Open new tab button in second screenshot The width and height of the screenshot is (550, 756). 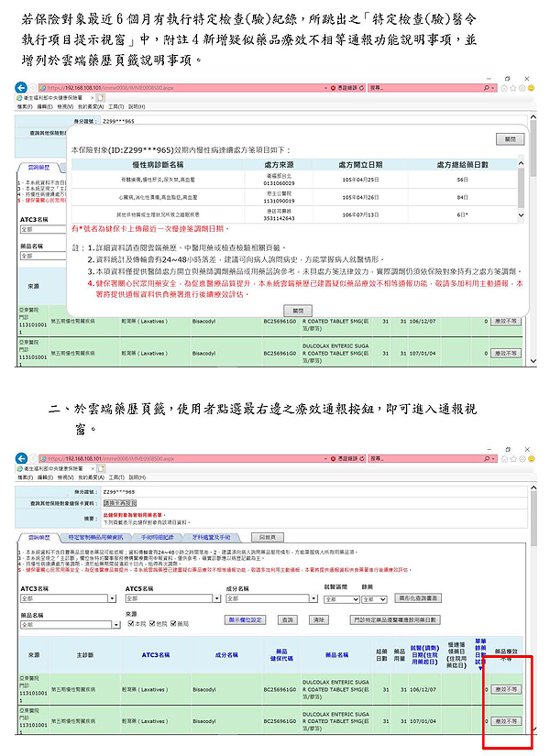[x=101, y=468]
